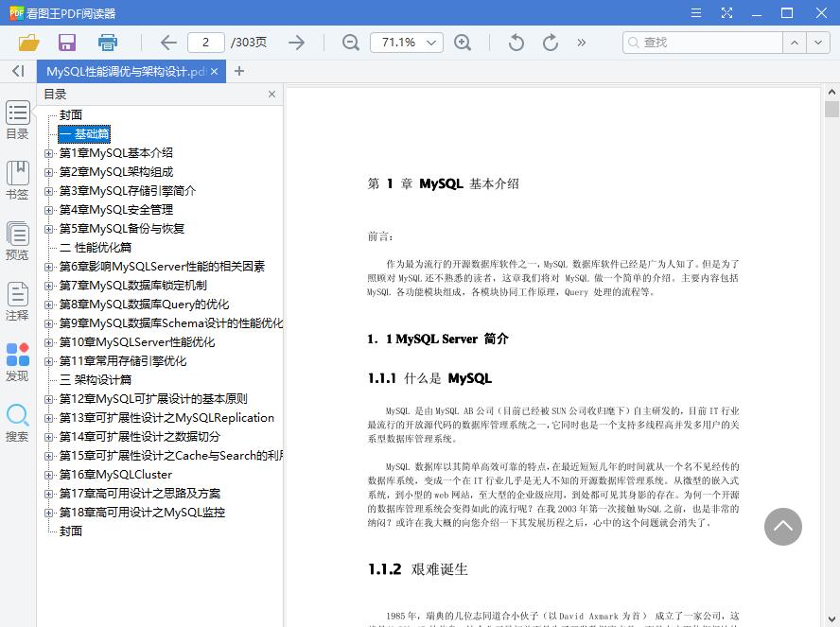
Task: Click the scrollbar down arrow
Action: tap(831, 619)
